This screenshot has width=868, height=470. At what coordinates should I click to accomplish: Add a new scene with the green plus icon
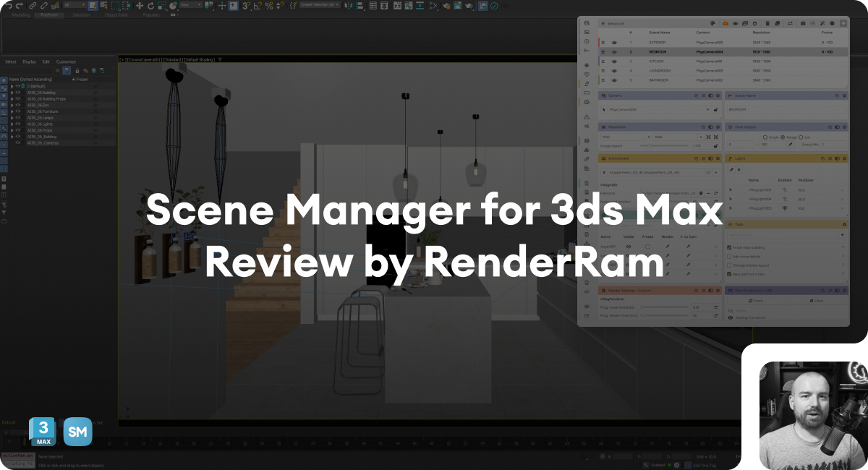tap(844, 24)
